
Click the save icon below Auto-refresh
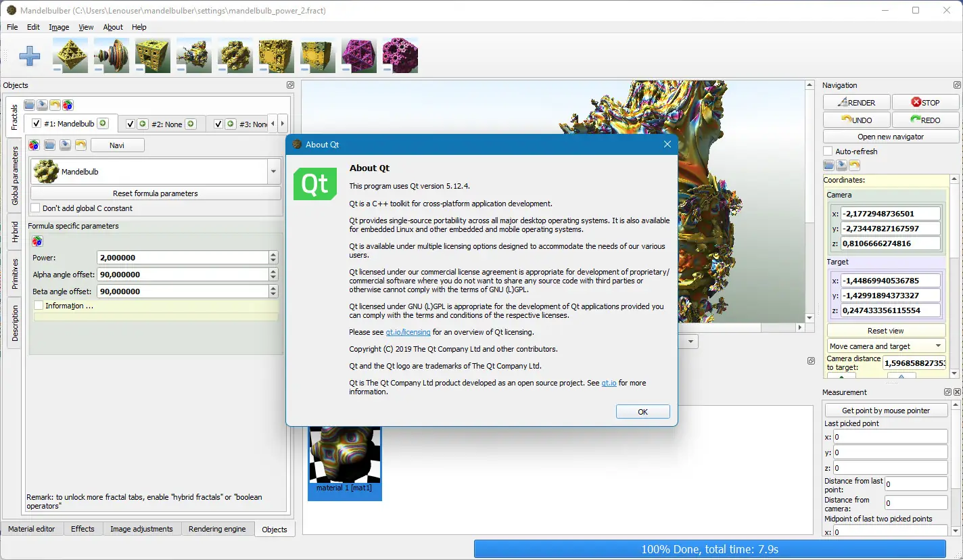point(841,165)
